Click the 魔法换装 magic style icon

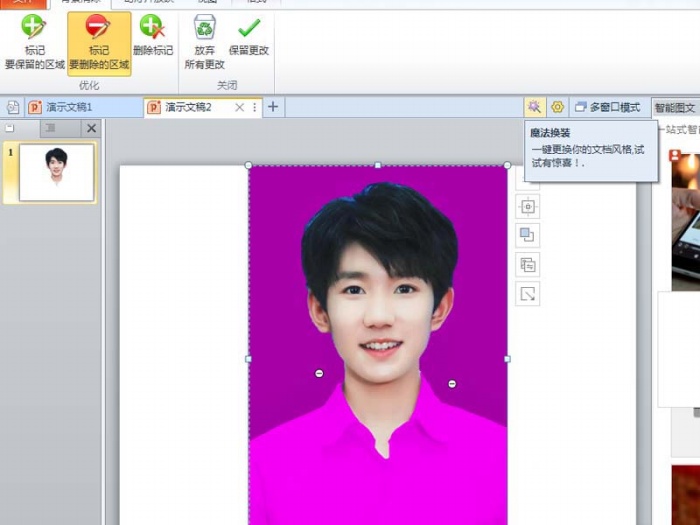click(x=535, y=107)
